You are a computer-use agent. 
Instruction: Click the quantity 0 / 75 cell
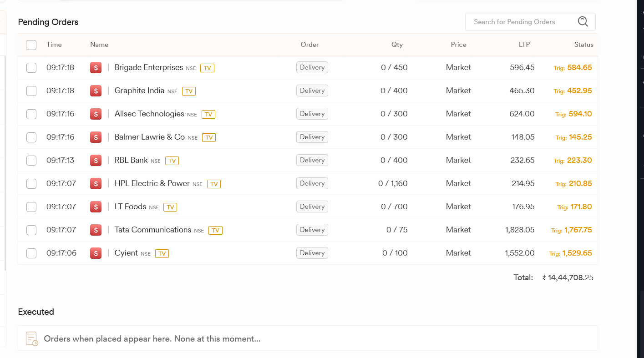[x=397, y=230]
